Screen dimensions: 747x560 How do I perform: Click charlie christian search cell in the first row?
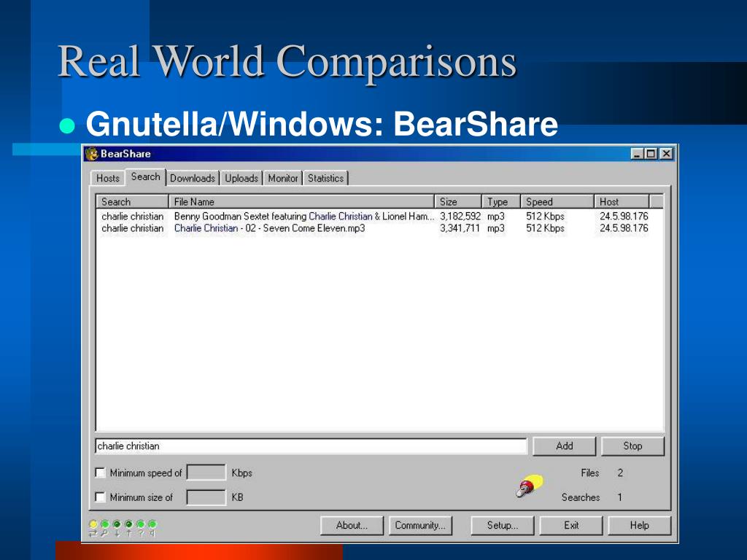[133, 216]
